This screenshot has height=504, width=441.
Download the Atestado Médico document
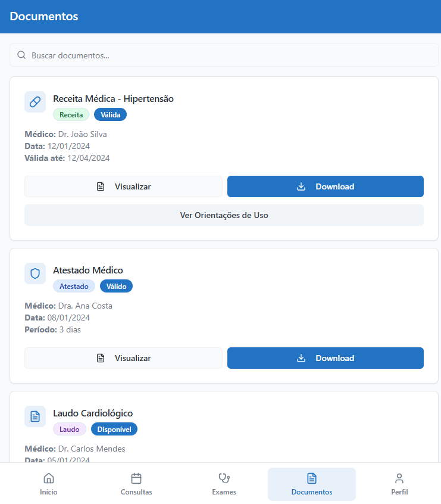click(x=326, y=358)
